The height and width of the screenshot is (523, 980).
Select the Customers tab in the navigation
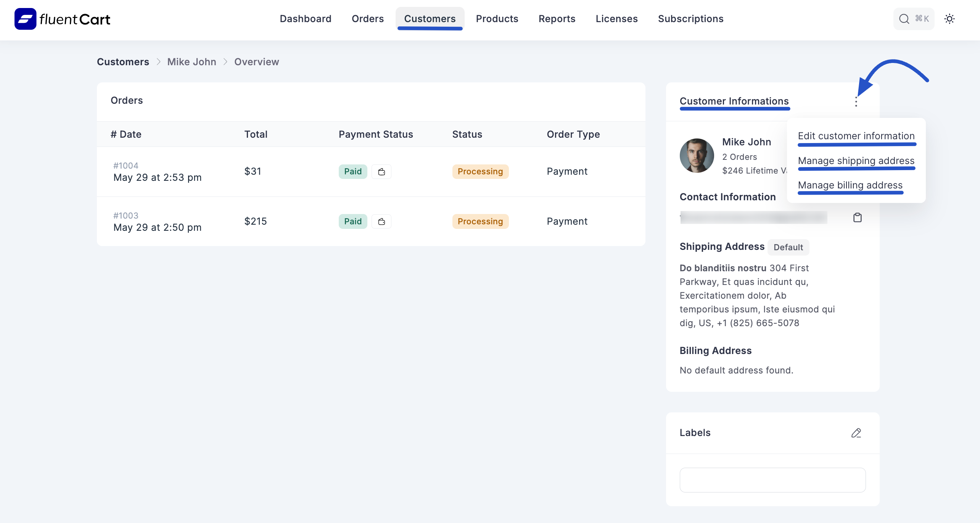coord(430,19)
